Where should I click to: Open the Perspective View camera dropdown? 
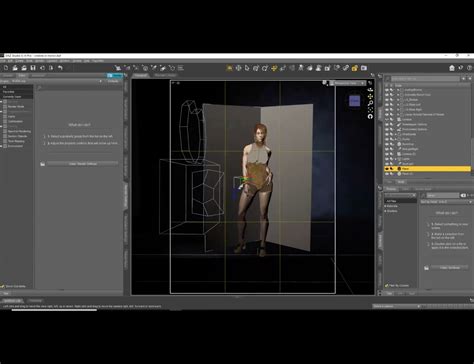[348, 83]
